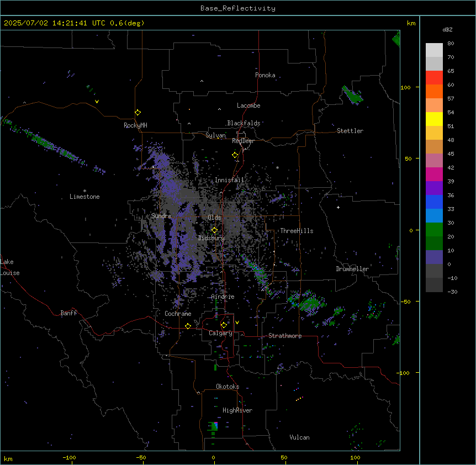Click the white plus marker north of Drumheller
The width and height of the screenshot is (476, 465).
coord(338,207)
